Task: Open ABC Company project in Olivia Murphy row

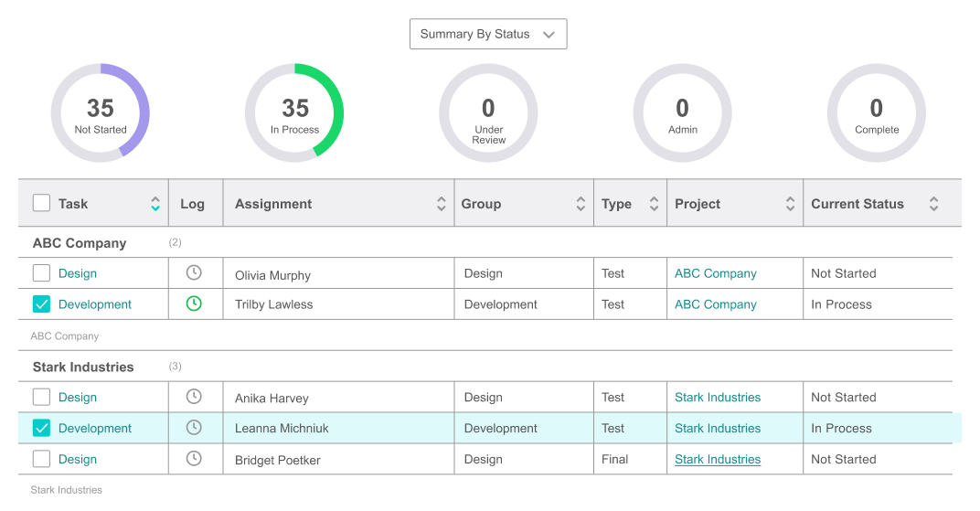Action: point(716,273)
